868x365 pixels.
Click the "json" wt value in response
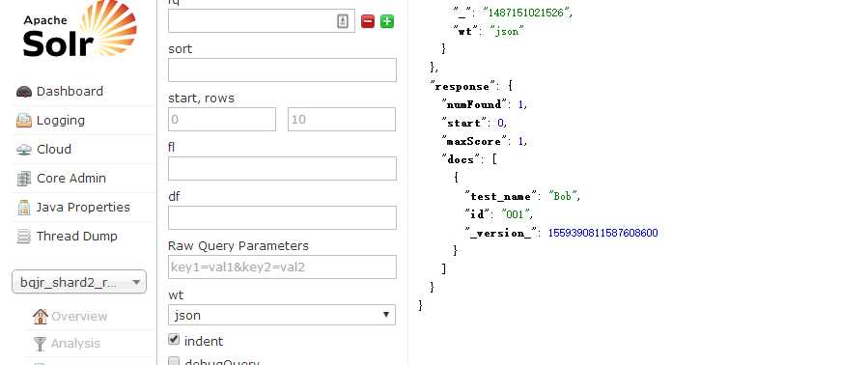(507, 31)
